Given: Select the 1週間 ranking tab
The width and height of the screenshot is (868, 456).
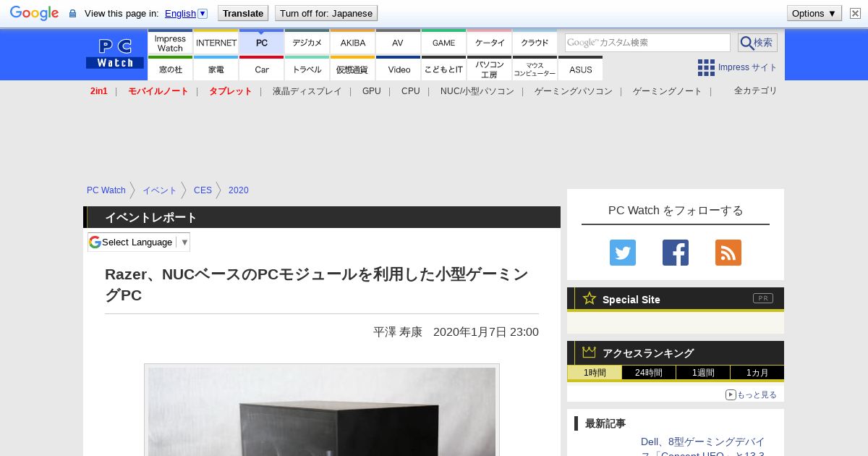Looking at the screenshot, I should click(x=703, y=373).
